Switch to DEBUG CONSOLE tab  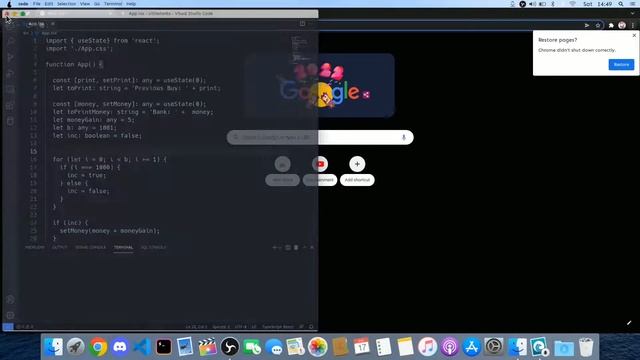point(91,247)
